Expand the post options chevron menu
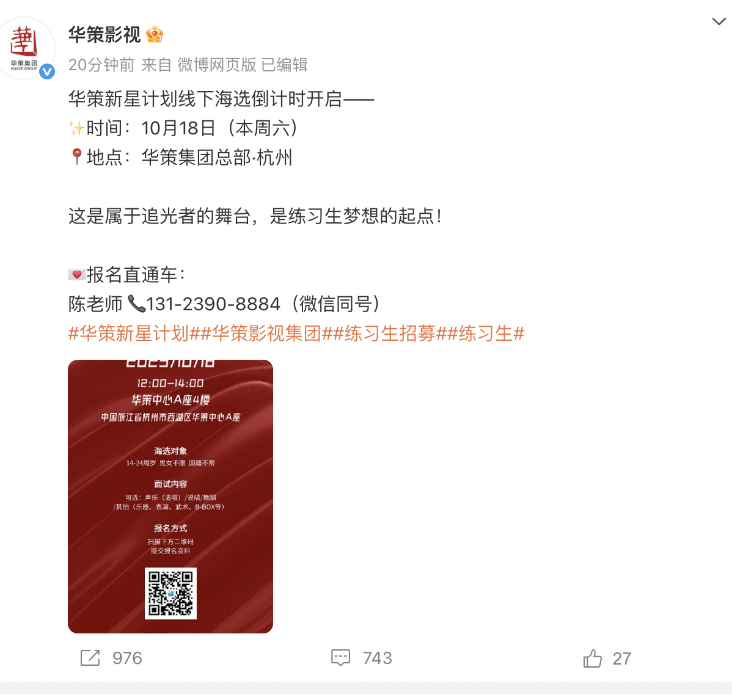The height and width of the screenshot is (700, 732). tap(719, 21)
